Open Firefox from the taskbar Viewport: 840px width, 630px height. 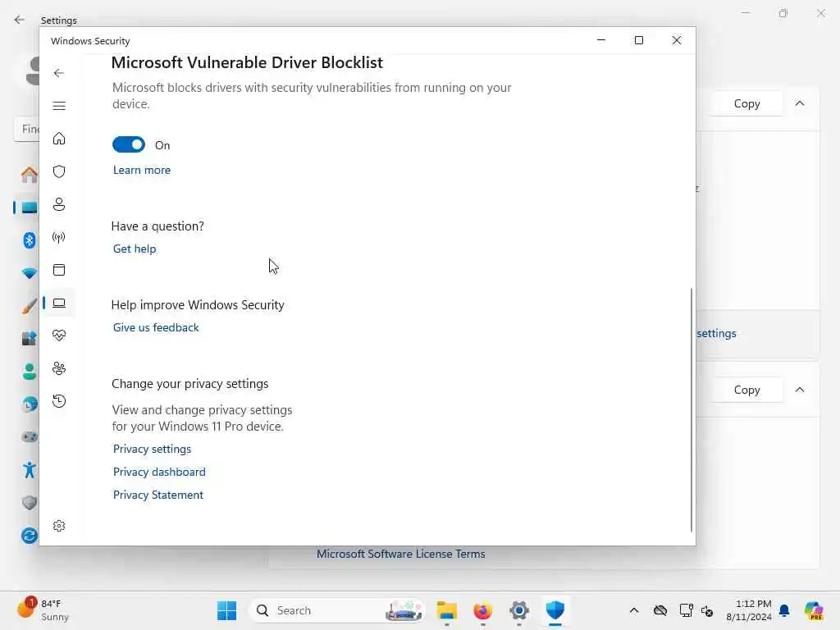coord(482,610)
